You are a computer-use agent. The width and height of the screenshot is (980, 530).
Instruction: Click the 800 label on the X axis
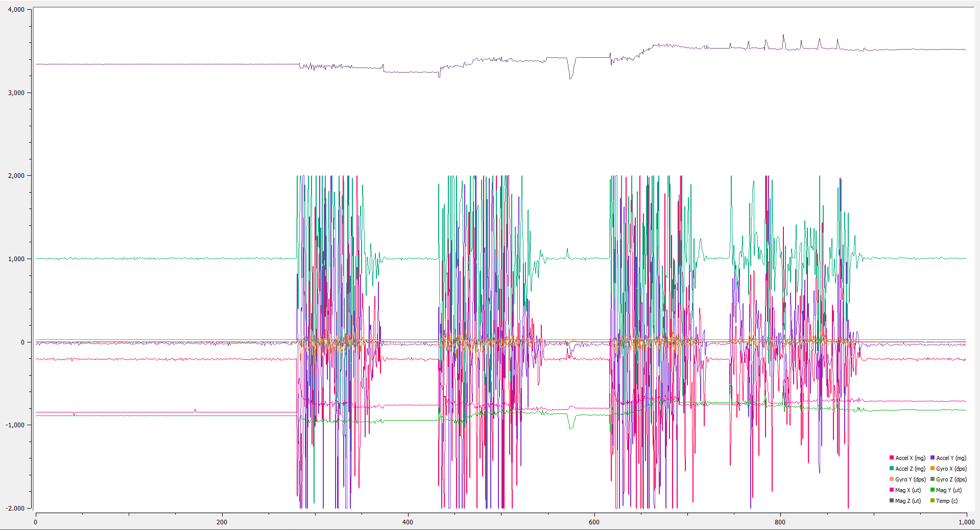pos(780,522)
